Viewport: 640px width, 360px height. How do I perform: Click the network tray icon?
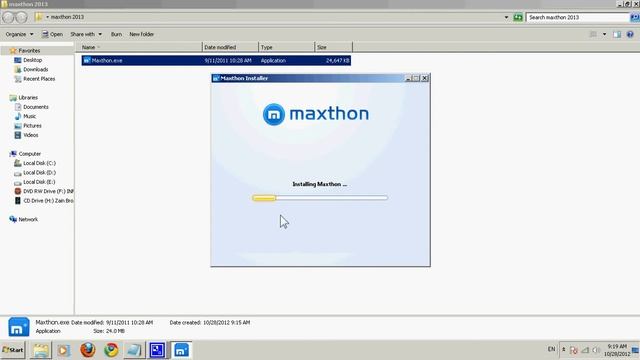(x=585, y=350)
